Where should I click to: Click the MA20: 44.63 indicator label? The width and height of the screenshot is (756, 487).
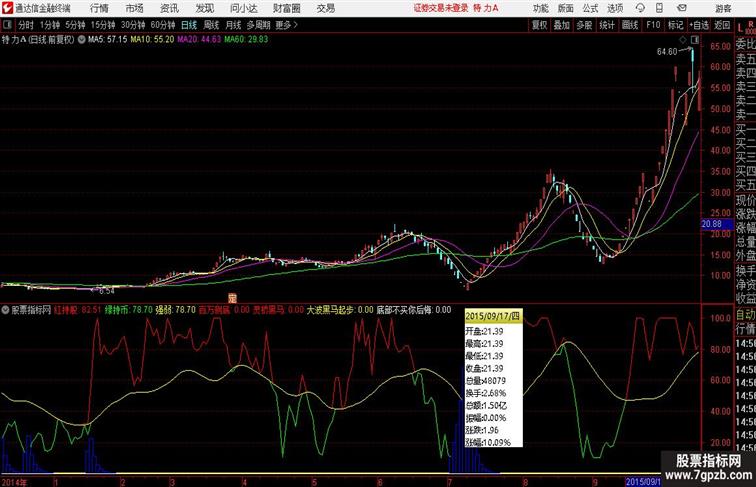199,40
